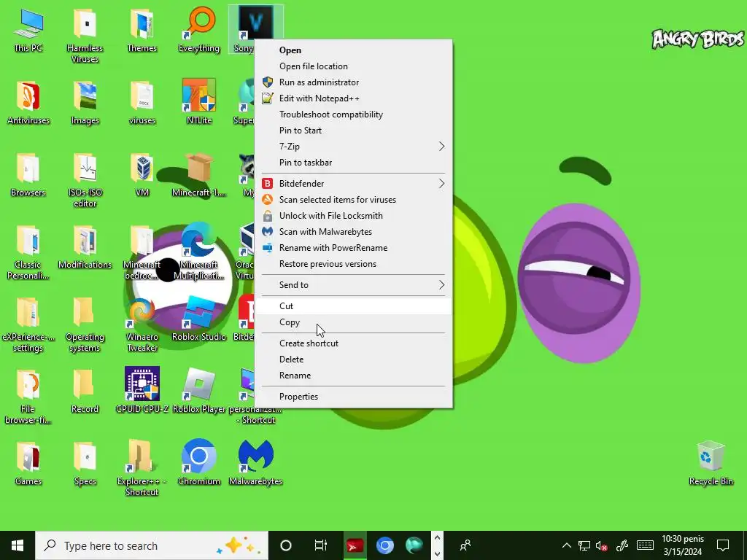Screen dimensions: 747x560
Task: Choose Delete in the context menu
Action: (354, 359)
